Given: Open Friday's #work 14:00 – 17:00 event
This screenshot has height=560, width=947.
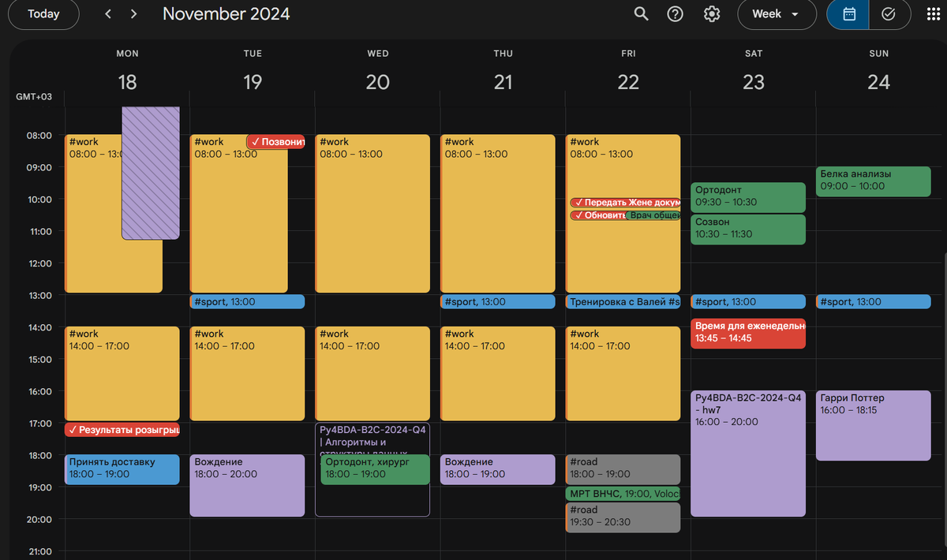Looking at the screenshot, I should coord(623,373).
